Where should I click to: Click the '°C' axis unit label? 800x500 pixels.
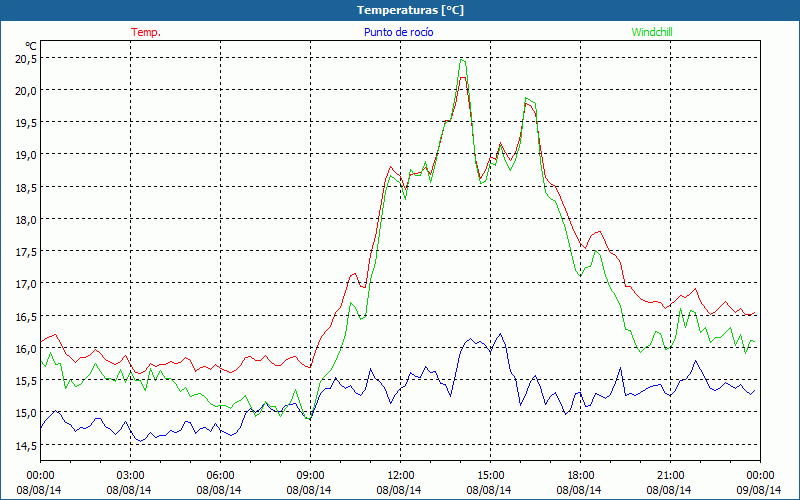31,46
